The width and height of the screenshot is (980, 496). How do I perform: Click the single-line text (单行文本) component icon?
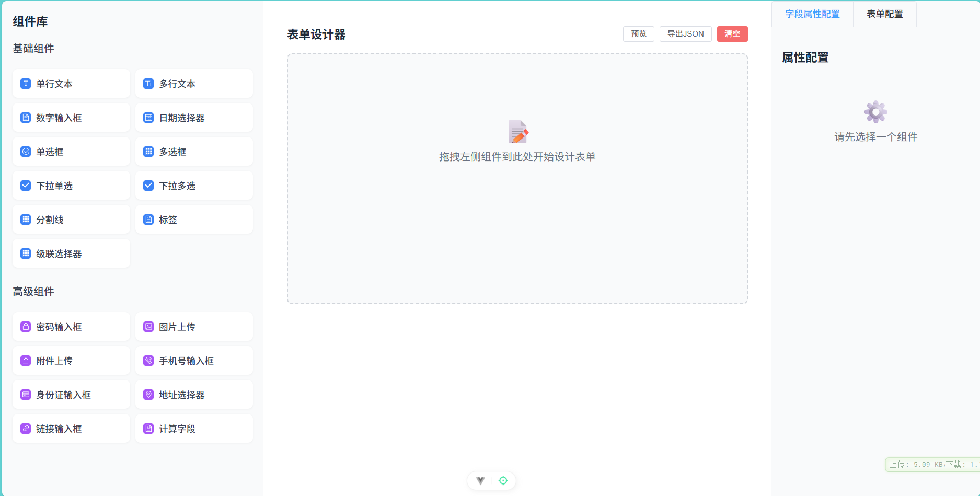coord(26,84)
